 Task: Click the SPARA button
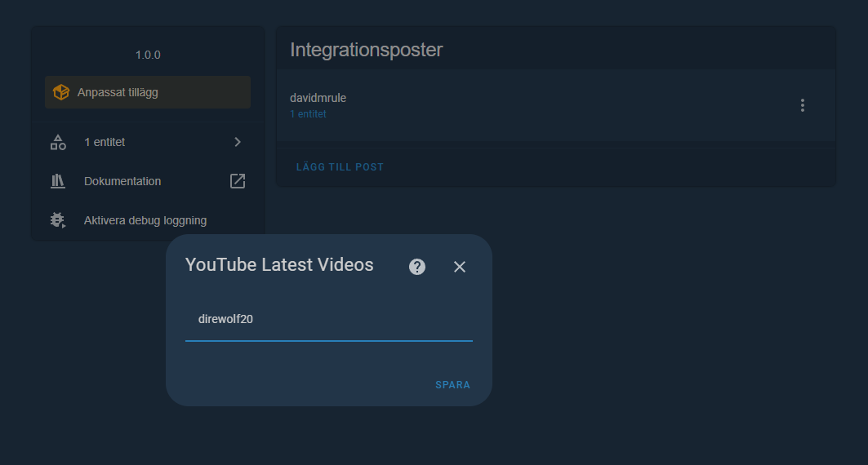[x=452, y=385]
